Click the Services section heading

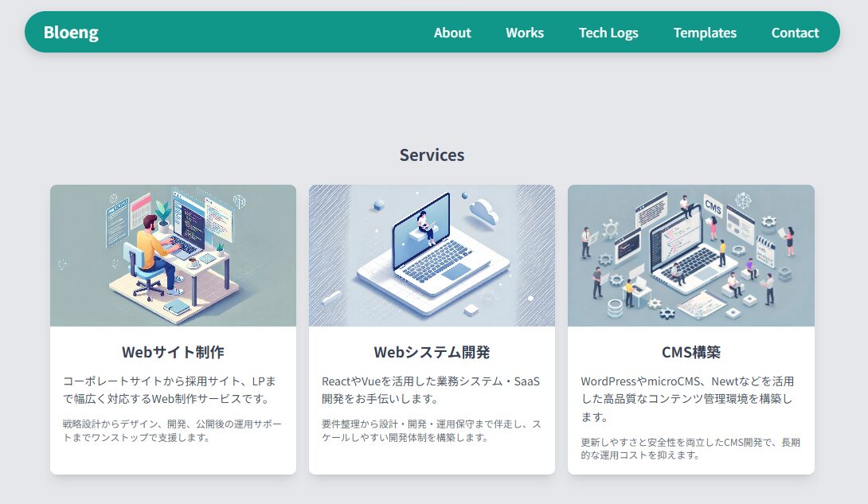tap(432, 154)
